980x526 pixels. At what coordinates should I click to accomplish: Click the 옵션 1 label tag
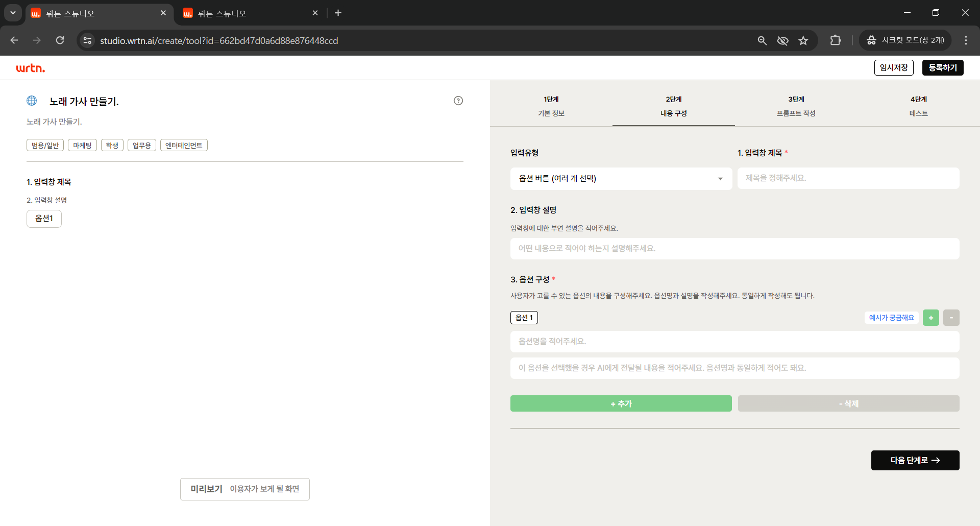[524, 318]
